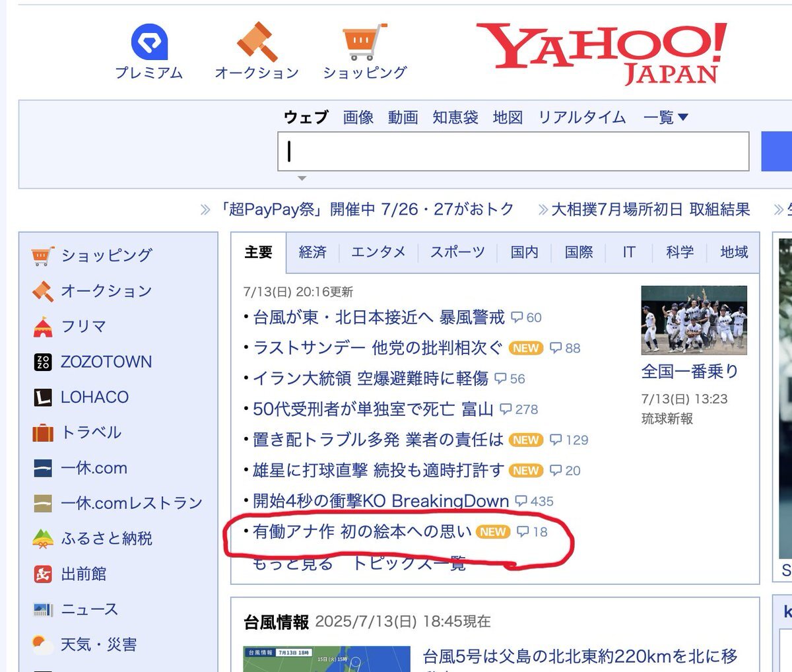Click comment icon beside 置き配トラブル headline
This screenshot has height=672, width=792.
click(556, 440)
